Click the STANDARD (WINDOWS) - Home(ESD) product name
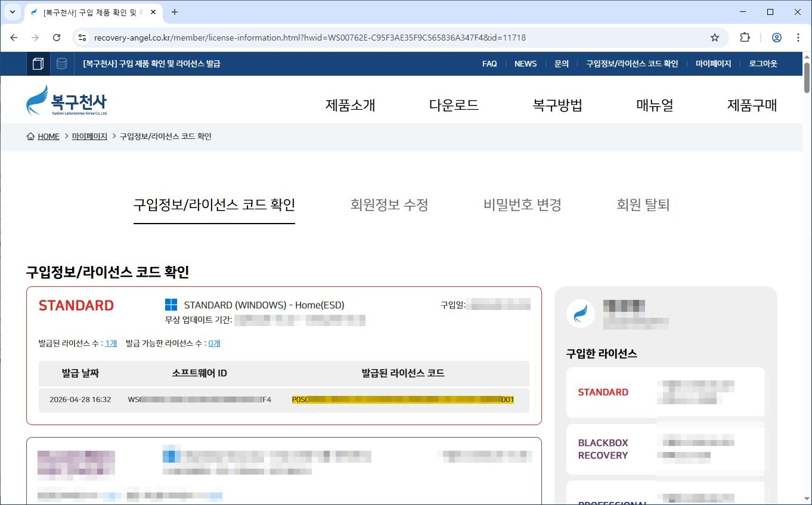This screenshot has height=505, width=812. tap(264, 305)
